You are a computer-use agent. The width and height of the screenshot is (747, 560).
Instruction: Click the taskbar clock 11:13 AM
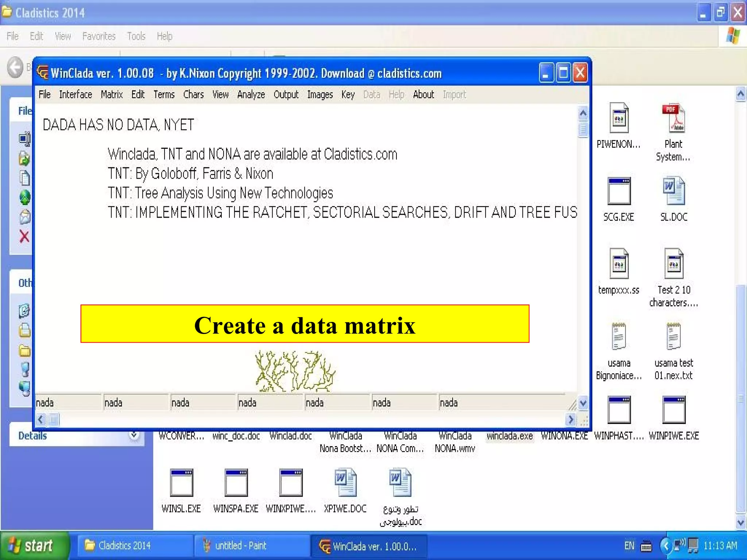point(720,545)
